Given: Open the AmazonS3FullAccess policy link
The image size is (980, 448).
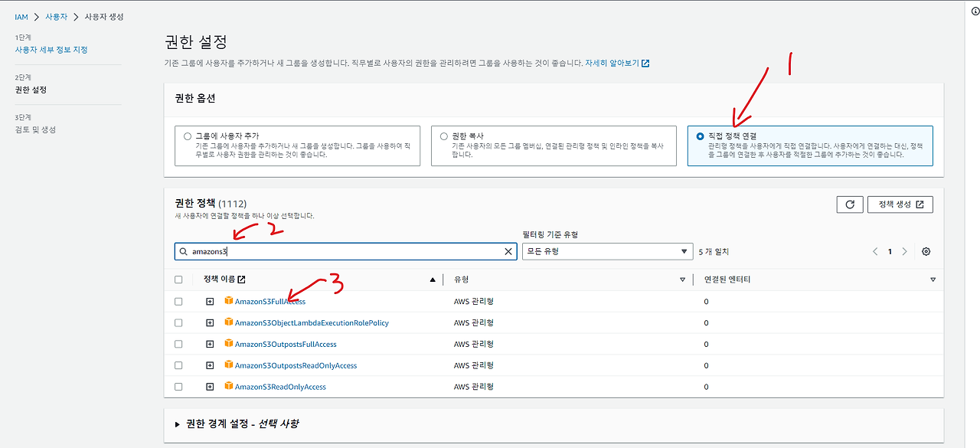Looking at the screenshot, I should click(x=270, y=302).
